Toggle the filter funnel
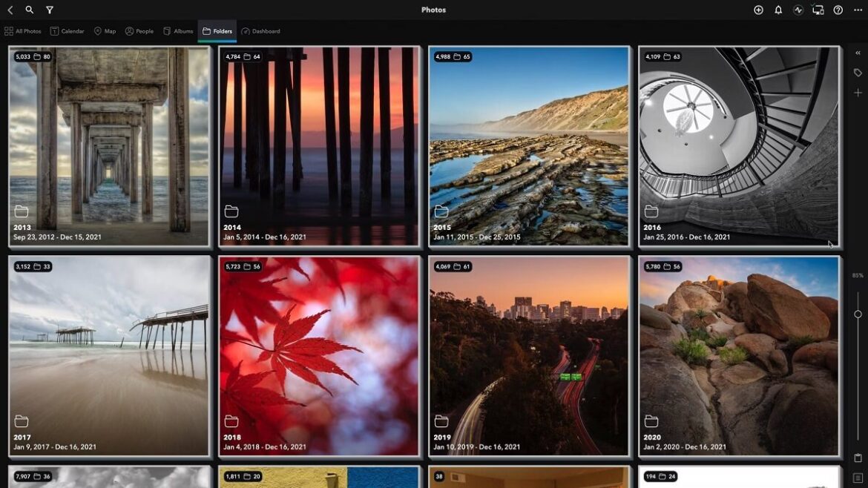 (x=50, y=10)
